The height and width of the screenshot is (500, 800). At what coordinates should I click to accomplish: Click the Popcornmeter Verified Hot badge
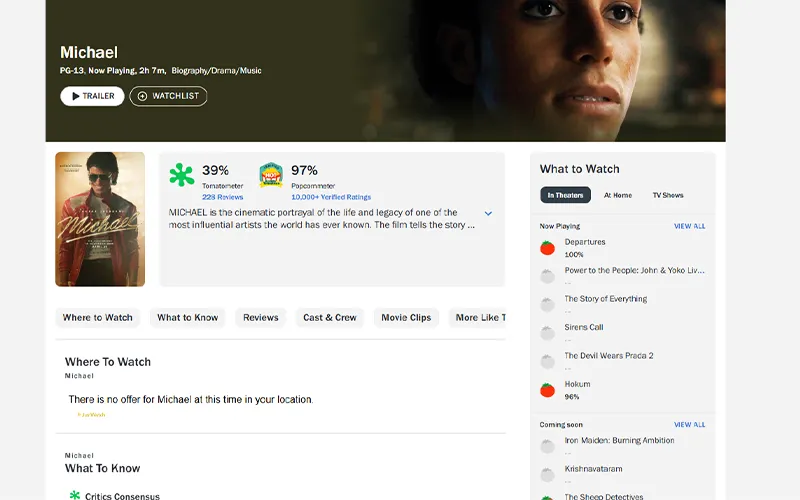click(x=271, y=175)
